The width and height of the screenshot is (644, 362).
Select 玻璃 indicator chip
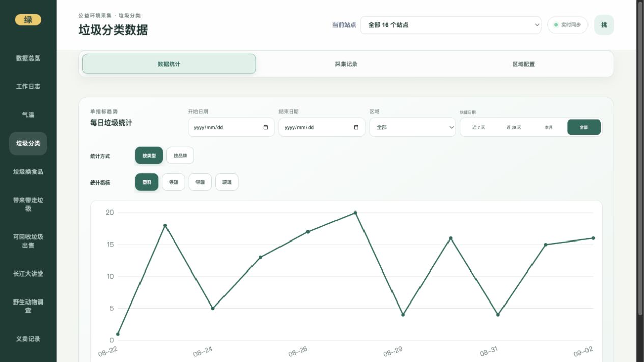227,182
